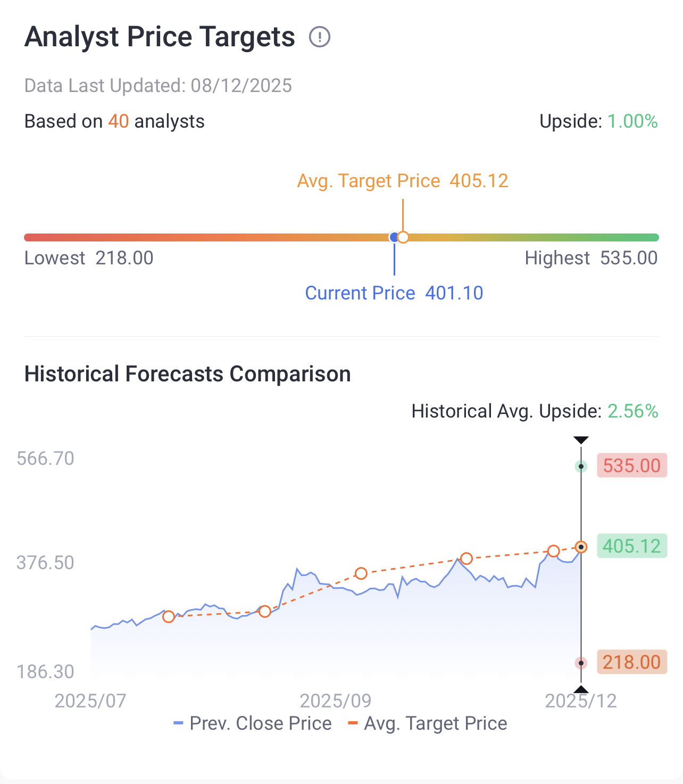The height and width of the screenshot is (784, 683).
Task: Select the second avg target circle on chart
Action: 265,612
